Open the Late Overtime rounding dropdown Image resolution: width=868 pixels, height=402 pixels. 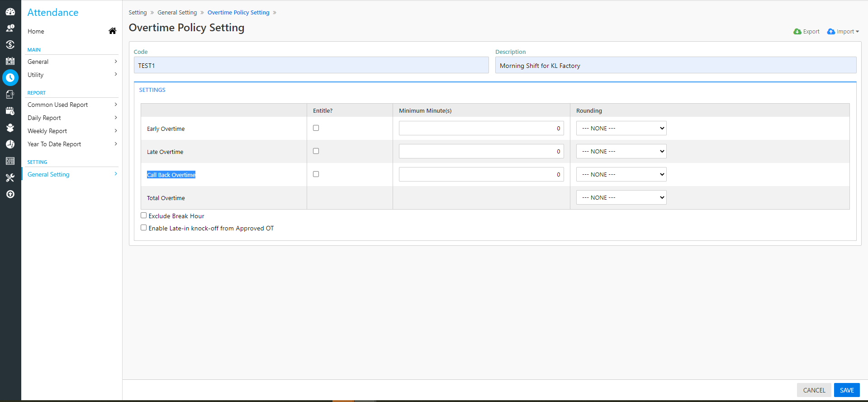[621, 151]
